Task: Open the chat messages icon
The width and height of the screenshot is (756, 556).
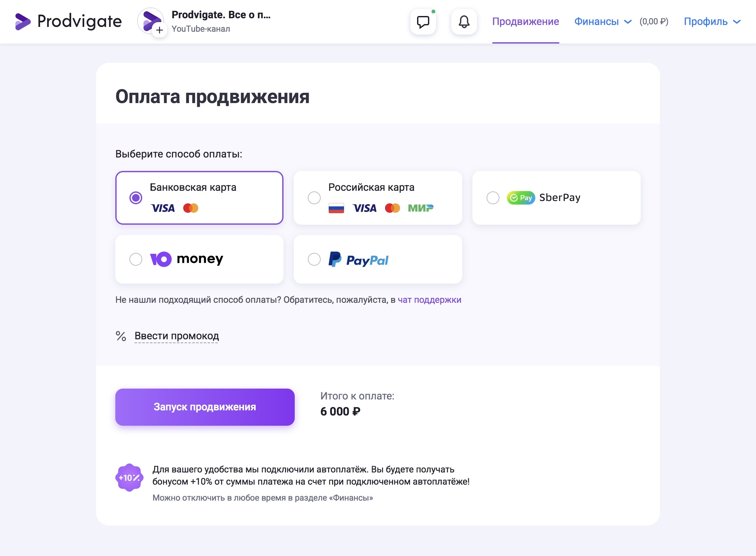Action: coord(423,22)
